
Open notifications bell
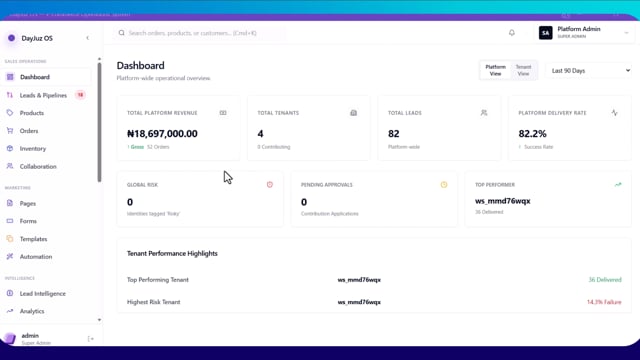tap(512, 33)
